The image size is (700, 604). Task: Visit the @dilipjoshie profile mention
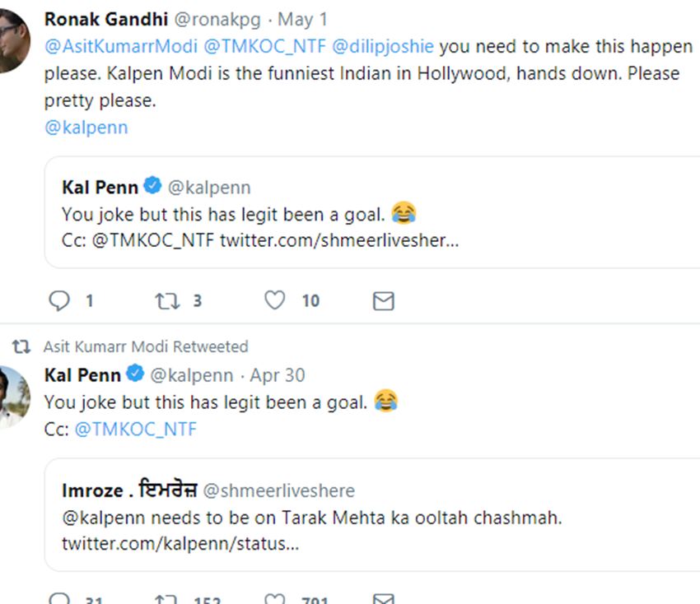[383, 46]
